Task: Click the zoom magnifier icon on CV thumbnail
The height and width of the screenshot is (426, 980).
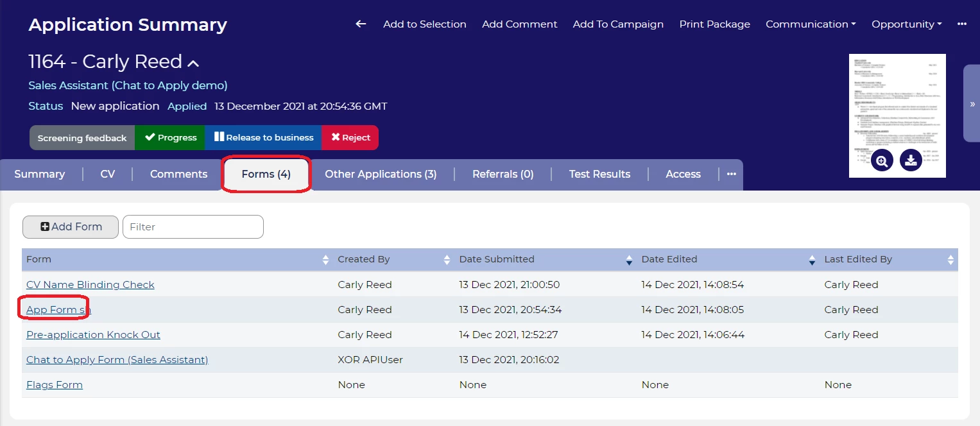Action: 882,160
